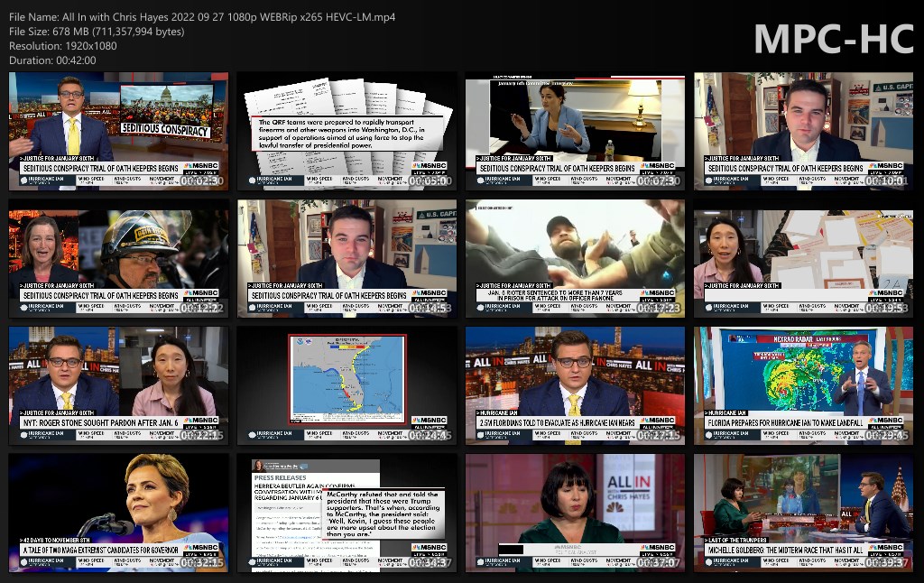Image resolution: width=924 pixels, height=583 pixels.
Task: Select the NEXRAD radar thumbnail at 00:29:45
Action: coord(804,386)
